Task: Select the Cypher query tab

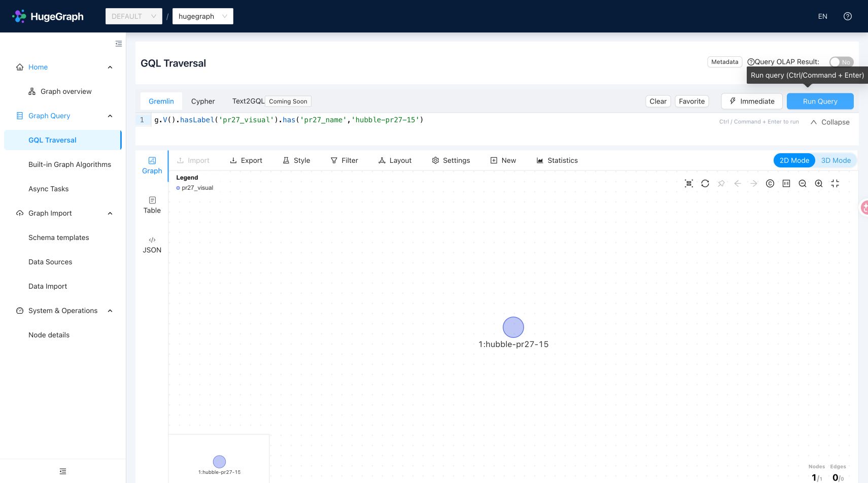Action: pos(203,101)
